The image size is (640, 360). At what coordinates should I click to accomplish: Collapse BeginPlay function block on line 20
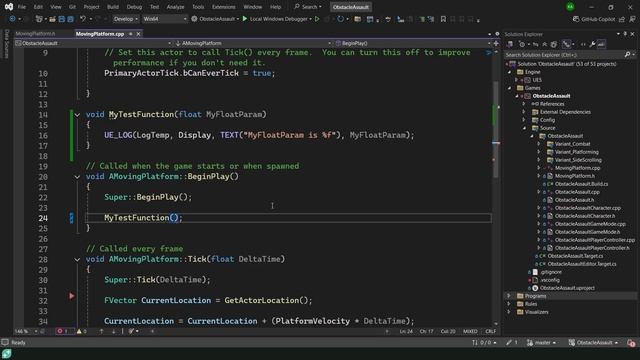click(x=77, y=177)
